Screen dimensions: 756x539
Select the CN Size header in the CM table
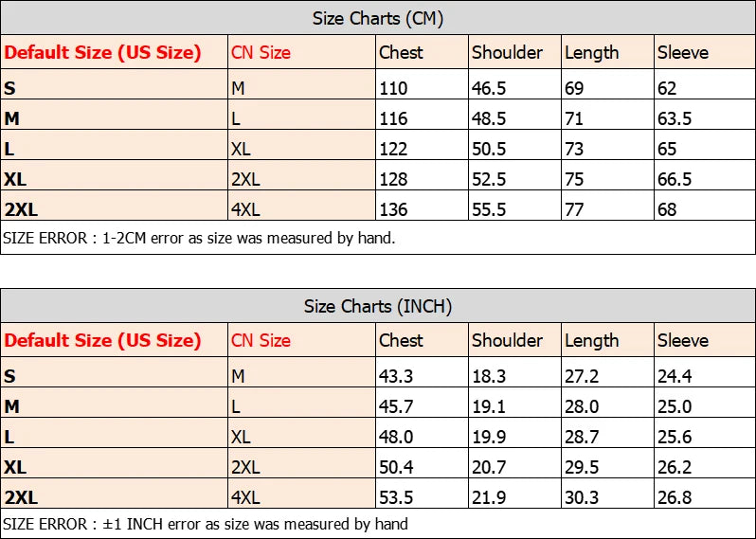261,52
